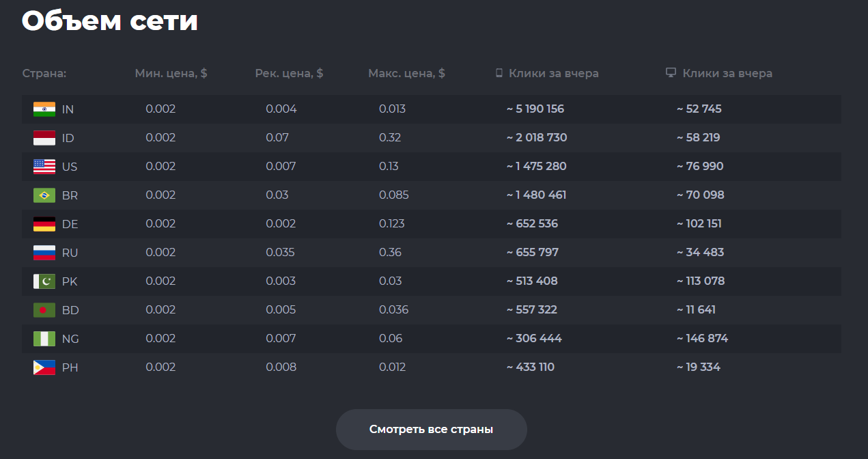Click the Bangladesh flag icon
The width and height of the screenshot is (868, 459).
(44, 310)
